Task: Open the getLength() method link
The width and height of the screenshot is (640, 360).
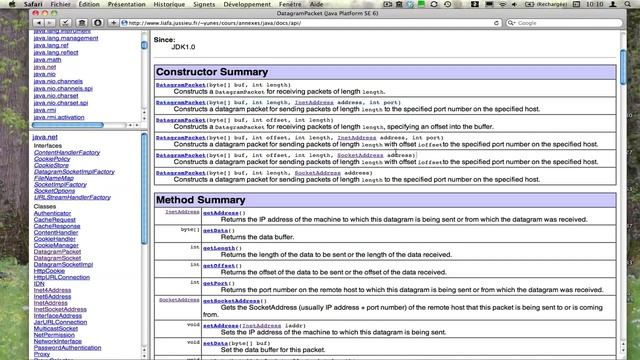Action: (219, 248)
